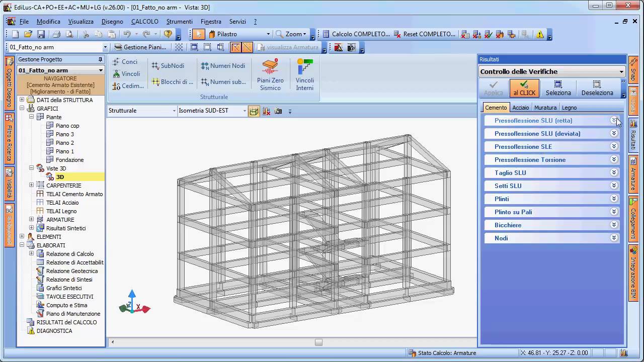Open the Modifica menu
The width and height of the screenshot is (644, 362).
click(x=48, y=22)
